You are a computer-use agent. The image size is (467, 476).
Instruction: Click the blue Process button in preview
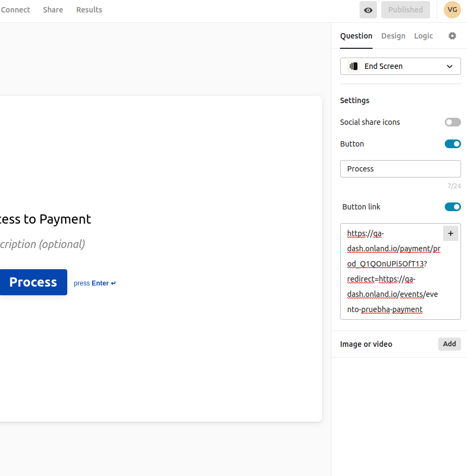pos(33,282)
